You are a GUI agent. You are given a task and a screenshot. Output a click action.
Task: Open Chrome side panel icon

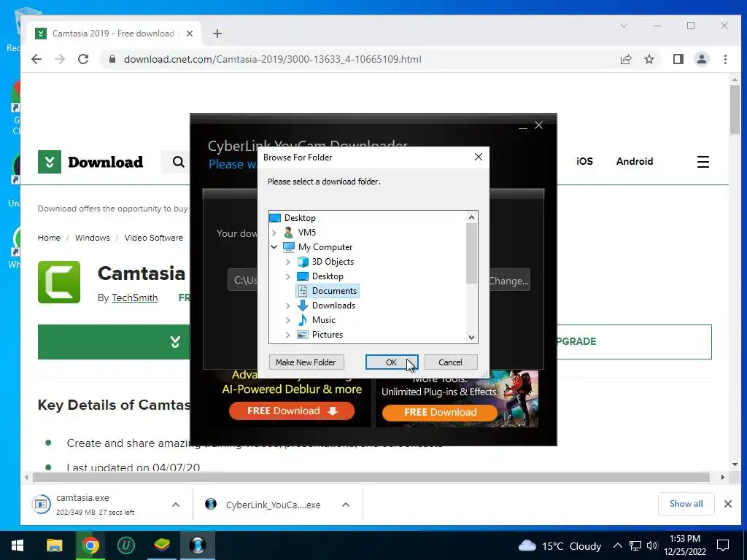678,60
